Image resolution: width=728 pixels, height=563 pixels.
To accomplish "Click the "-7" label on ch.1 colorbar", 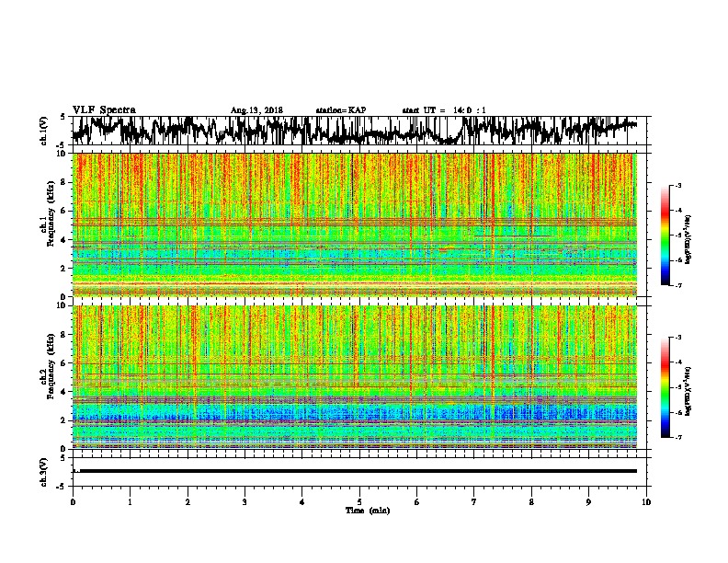I will tap(677, 286).
